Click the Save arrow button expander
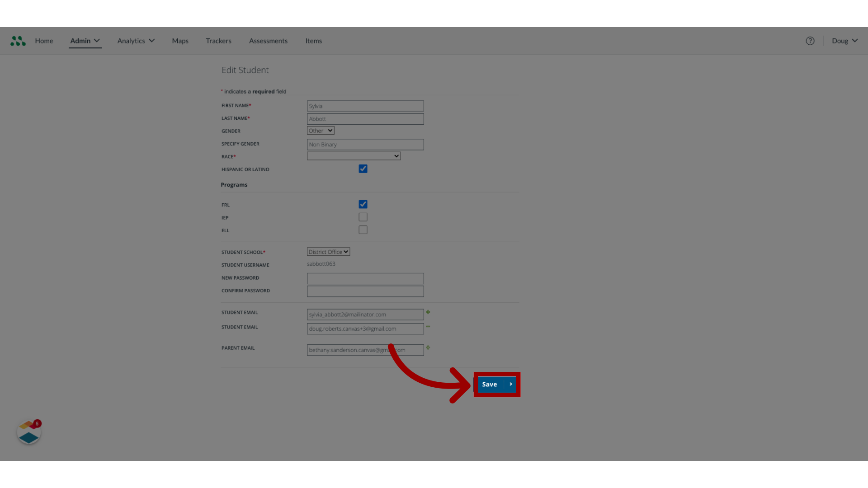The height and width of the screenshot is (488, 868). click(x=510, y=384)
